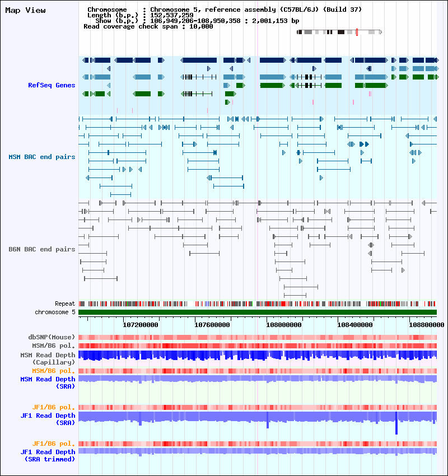This screenshot has width=448, height=476.
Task: Open the RefSeq Genes track label
Action: 52,85
